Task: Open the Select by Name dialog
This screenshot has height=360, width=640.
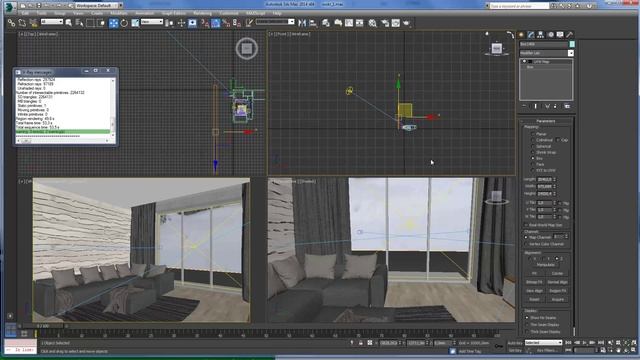Action: coord(79,23)
